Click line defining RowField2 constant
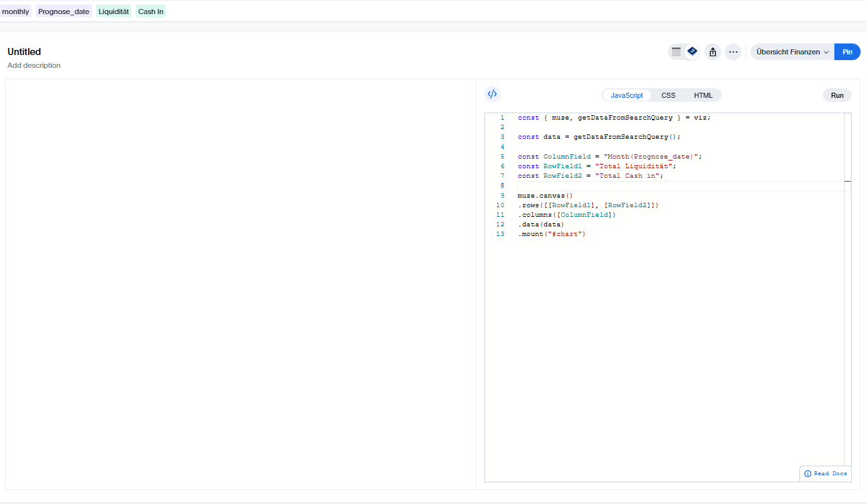Screen dimensions: 867x504 click(x=591, y=176)
